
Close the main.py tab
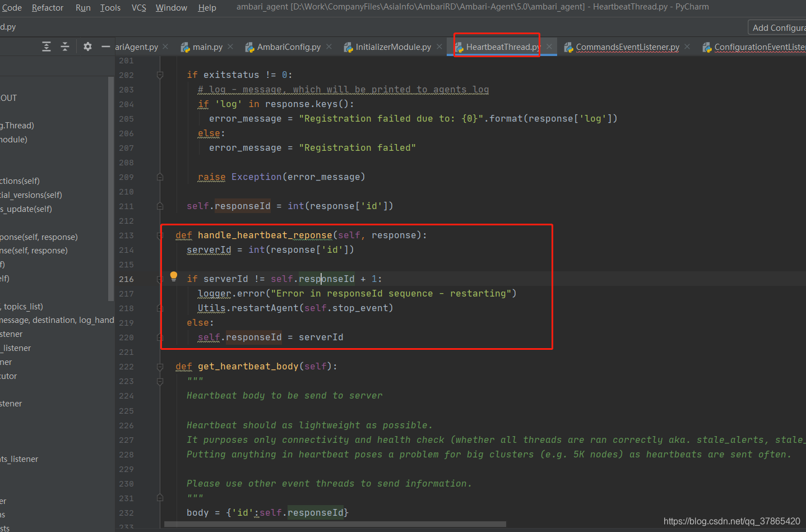coord(230,47)
